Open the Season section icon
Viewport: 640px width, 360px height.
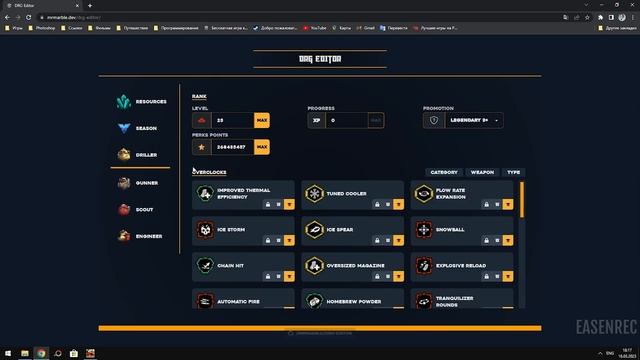tap(124, 128)
